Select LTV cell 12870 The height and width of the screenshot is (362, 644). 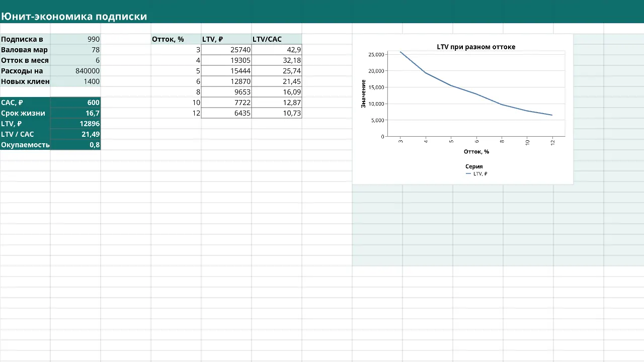click(x=226, y=81)
